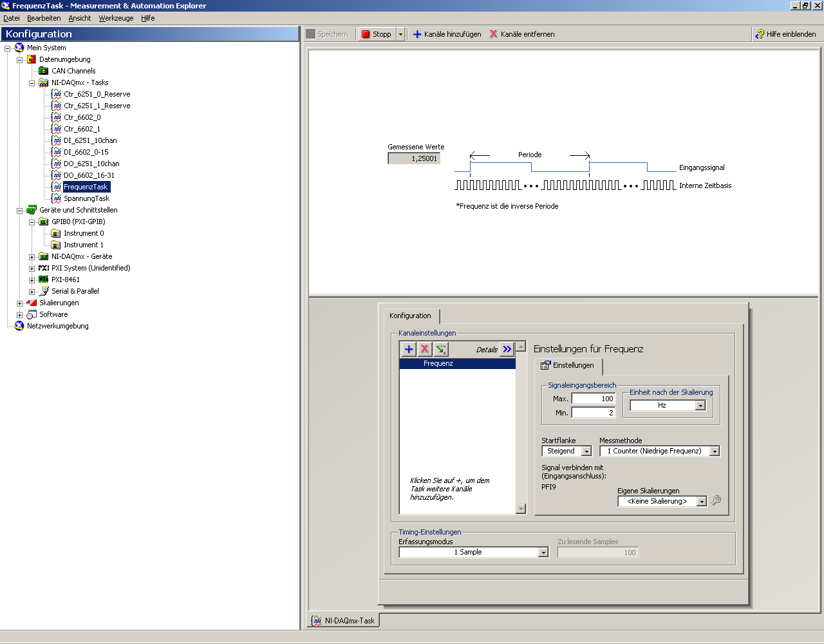Select the NI-DAQmx-Task bottom tab

344,621
